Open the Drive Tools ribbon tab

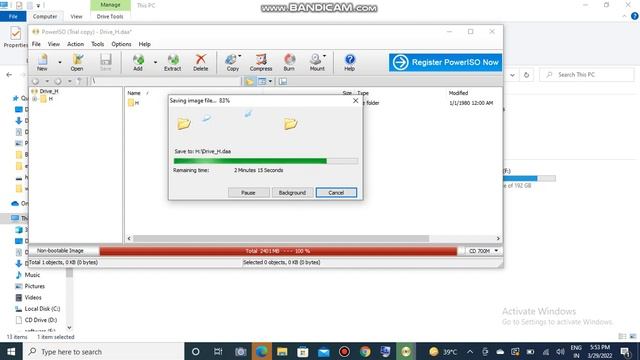(x=110, y=16)
